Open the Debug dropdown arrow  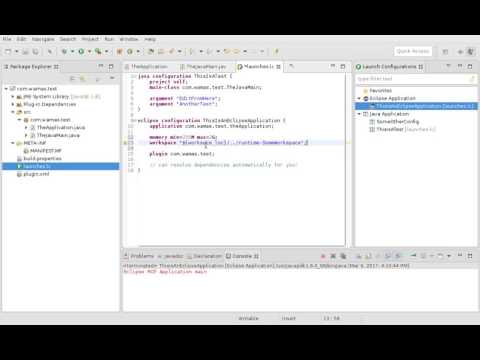tap(72, 52)
